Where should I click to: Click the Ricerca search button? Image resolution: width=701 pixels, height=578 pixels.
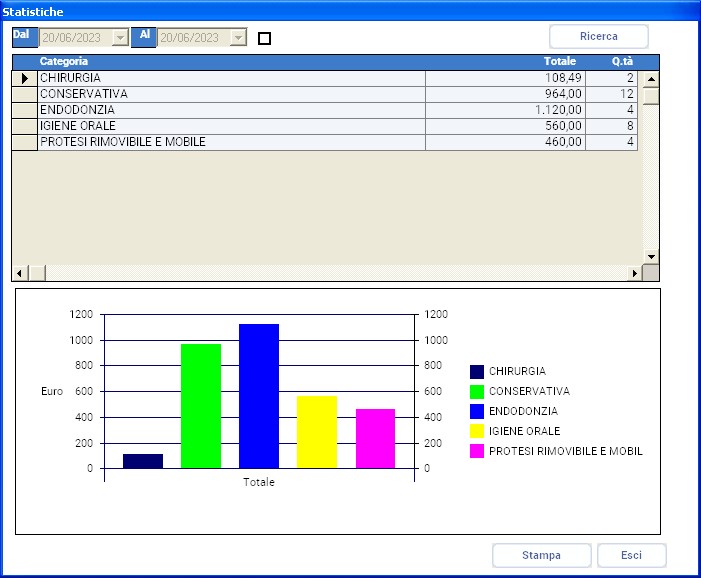(598, 37)
